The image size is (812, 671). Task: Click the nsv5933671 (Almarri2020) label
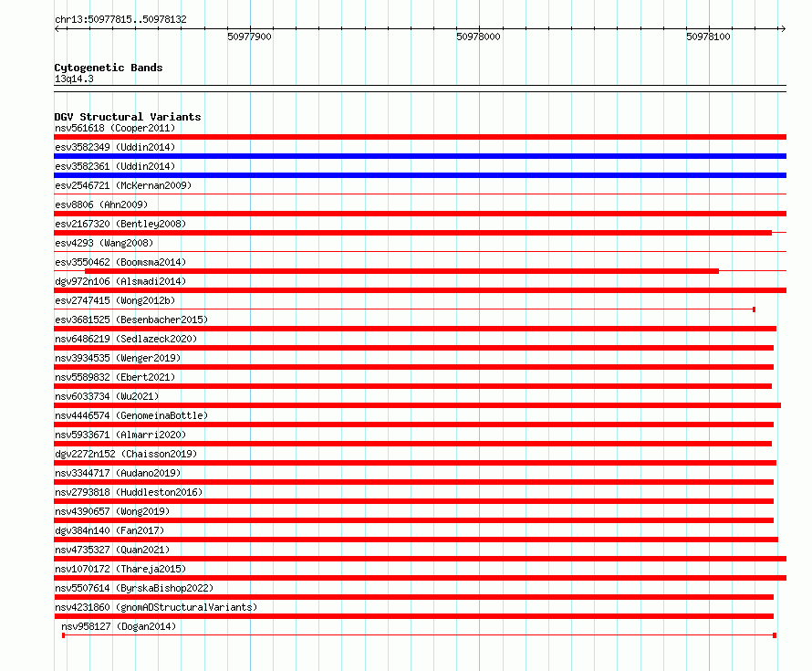click(x=120, y=435)
